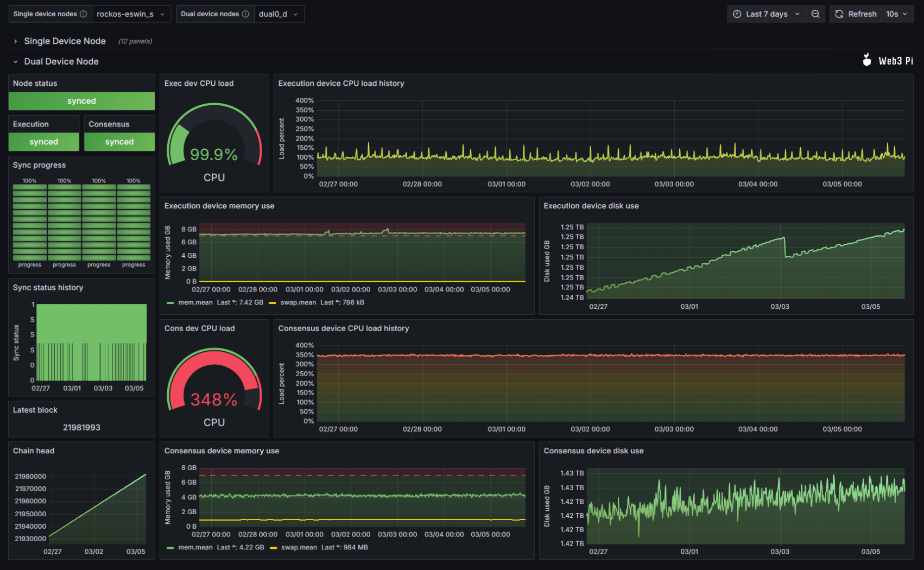This screenshot has width=924, height=570.
Task: Click the Web3 Pi apple logo
Action: point(868,60)
